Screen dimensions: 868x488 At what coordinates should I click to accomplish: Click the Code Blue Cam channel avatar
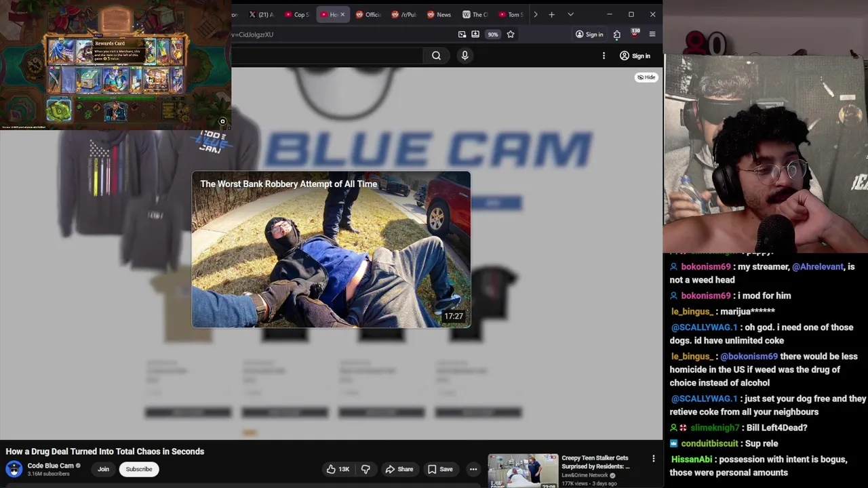click(x=14, y=469)
